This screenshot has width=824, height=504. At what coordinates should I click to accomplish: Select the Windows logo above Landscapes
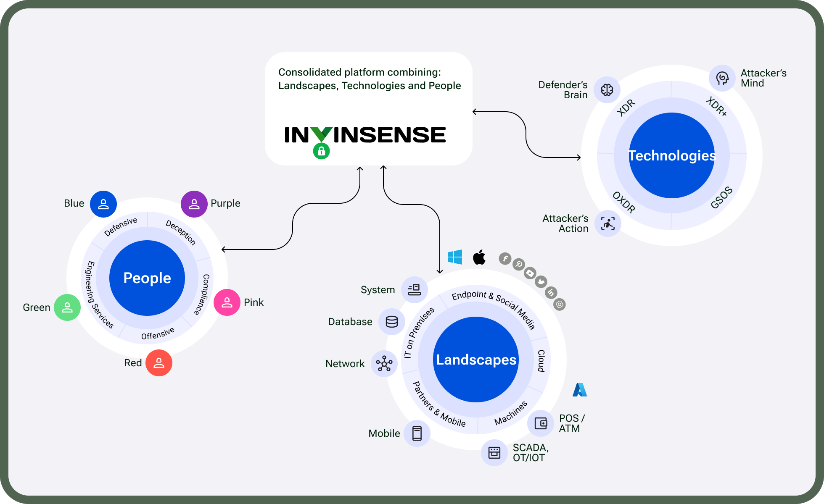456,256
